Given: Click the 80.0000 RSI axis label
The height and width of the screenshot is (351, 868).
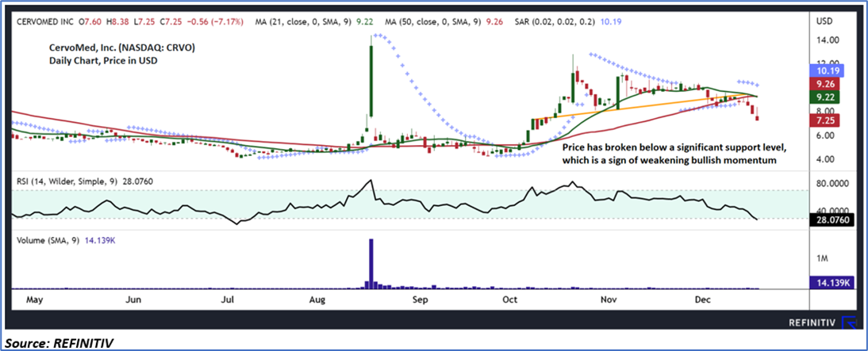Looking at the screenshot, I should pyautogui.click(x=834, y=184).
